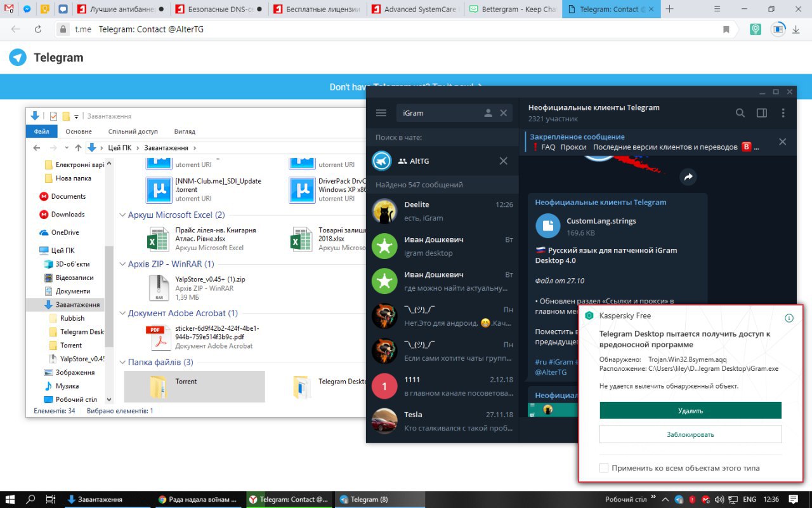Open Deelite search result 'есть, iGram'
Viewport: 812px width, 508px height.
(x=443, y=211)
